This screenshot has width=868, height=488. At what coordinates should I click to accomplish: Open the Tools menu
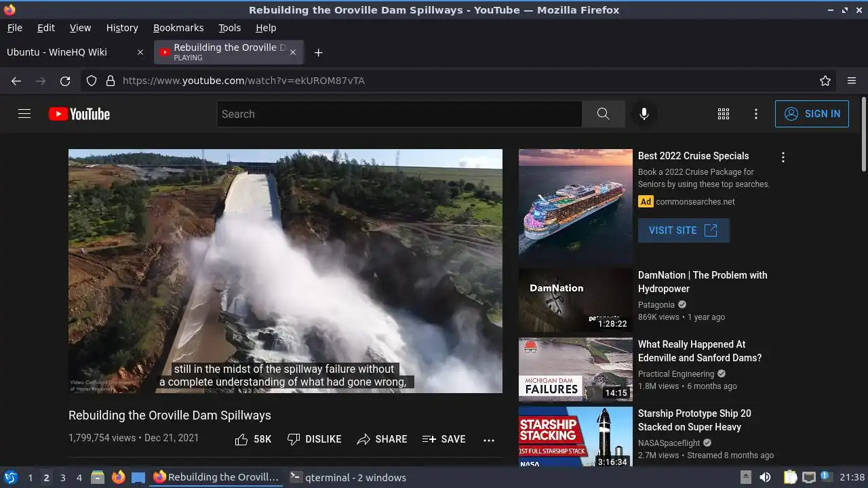tap(229, 28)
